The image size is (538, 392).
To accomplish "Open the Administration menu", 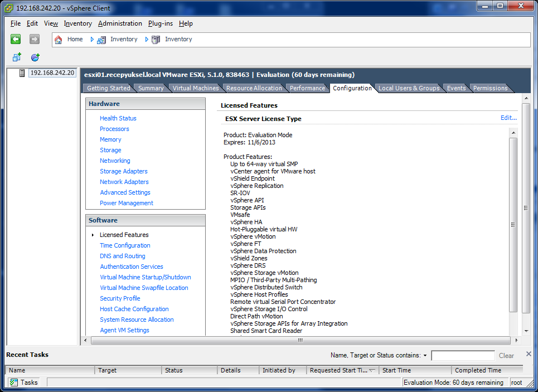I will 120,23.
